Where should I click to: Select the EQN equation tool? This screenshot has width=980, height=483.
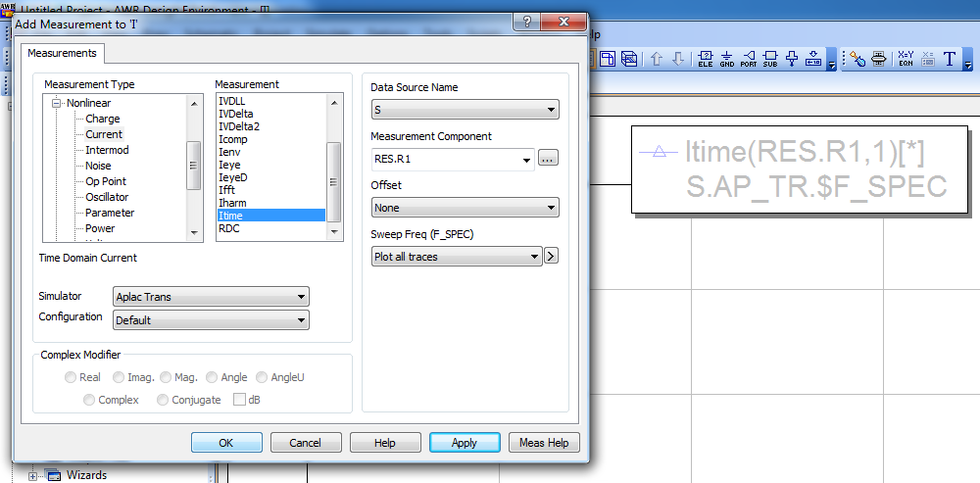tap(906, 59)
